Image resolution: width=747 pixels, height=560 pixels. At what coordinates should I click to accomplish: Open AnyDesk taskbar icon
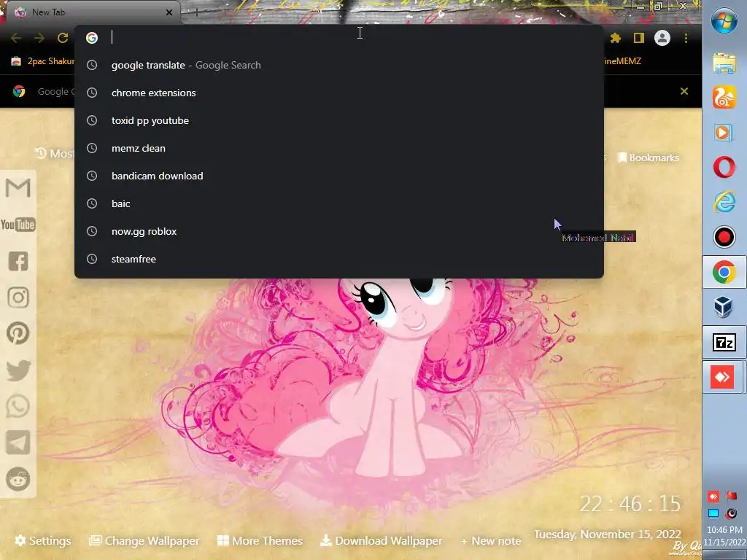click(722, 377)
